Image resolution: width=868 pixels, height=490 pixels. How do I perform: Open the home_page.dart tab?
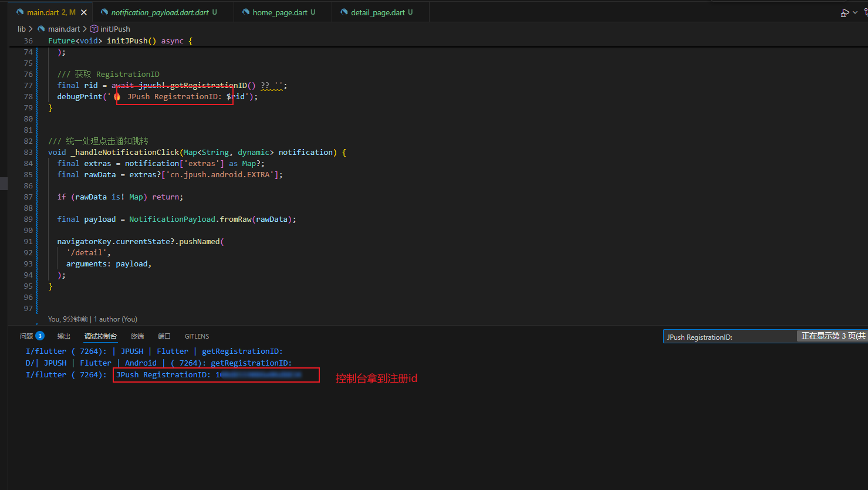pyautogui.click(x=283, y=12)
